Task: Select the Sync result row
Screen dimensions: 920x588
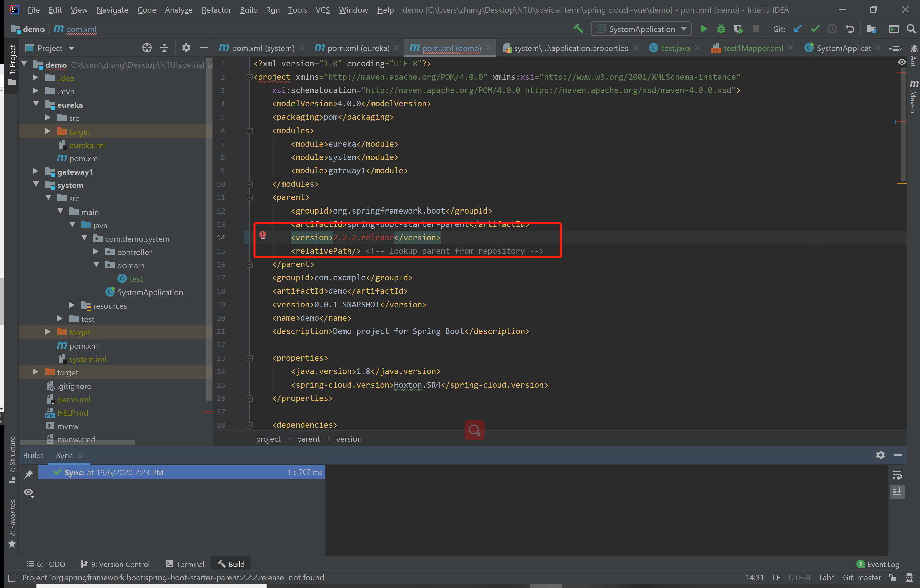Action: (x=181, y=472)
